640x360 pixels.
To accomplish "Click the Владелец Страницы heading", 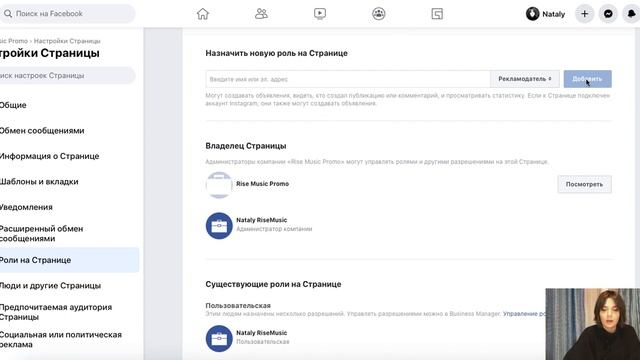I will [x=246, y=146].
